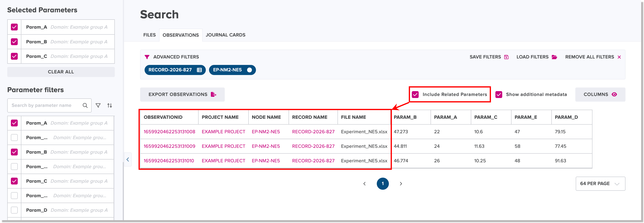This screenshot has height=223, width=644.
Task: Click the EP-NM2-NE5 filter chip
Action: point(232,70)
